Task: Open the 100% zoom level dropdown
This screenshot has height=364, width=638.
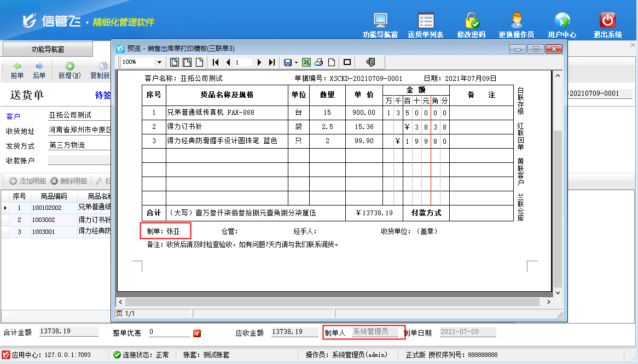Action: click(x=159, y=62)
